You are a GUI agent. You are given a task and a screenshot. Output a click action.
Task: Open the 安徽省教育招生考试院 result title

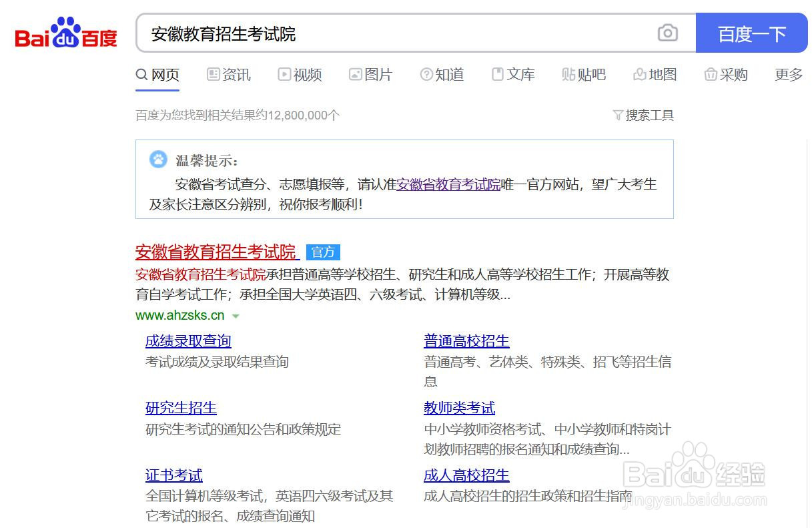point(217,252)
